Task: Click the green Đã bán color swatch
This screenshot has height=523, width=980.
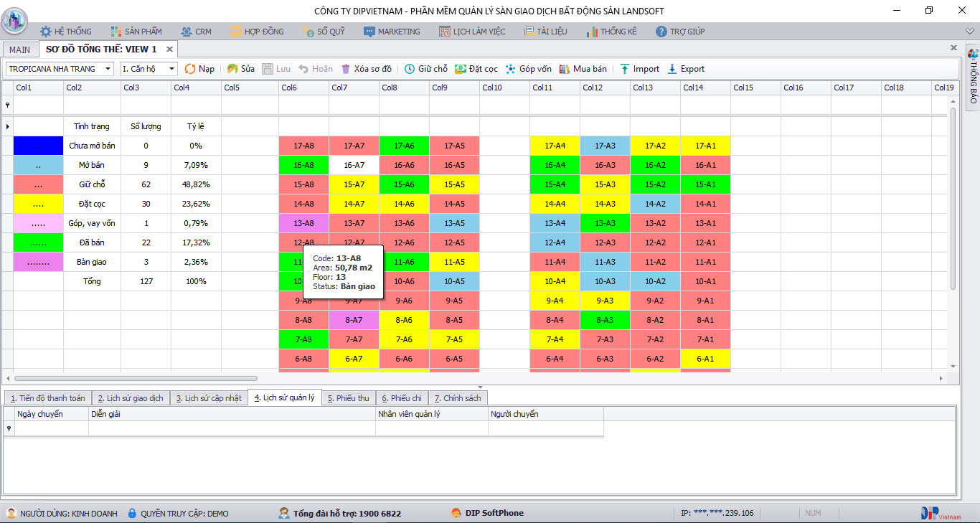Action: pyautogui.click(x=38, y=242)
